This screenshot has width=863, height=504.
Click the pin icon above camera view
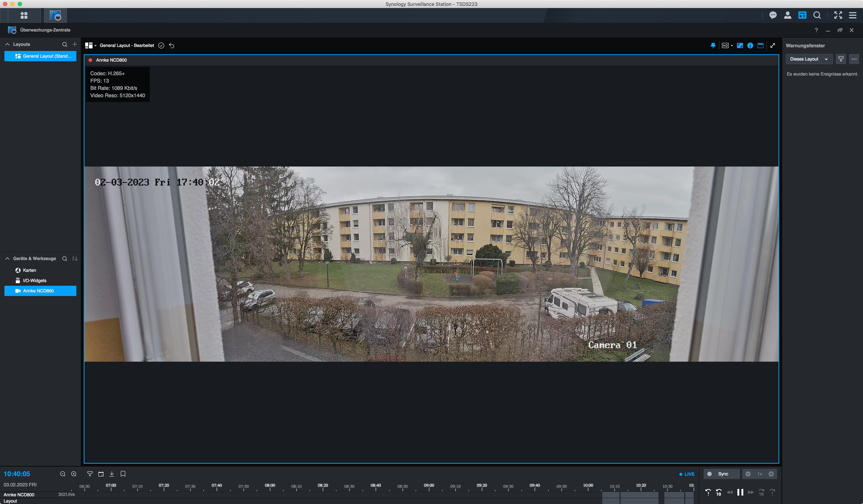[713, 45]
